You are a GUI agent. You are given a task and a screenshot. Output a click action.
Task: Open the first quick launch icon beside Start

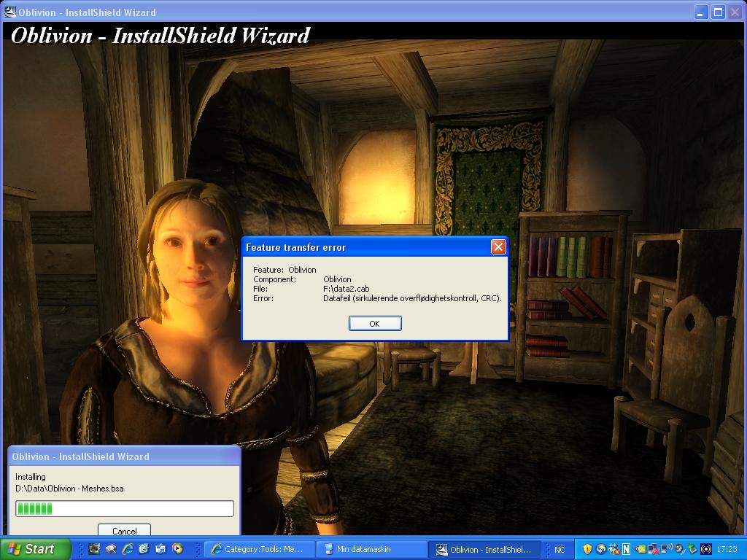click(x=94, y=549)
